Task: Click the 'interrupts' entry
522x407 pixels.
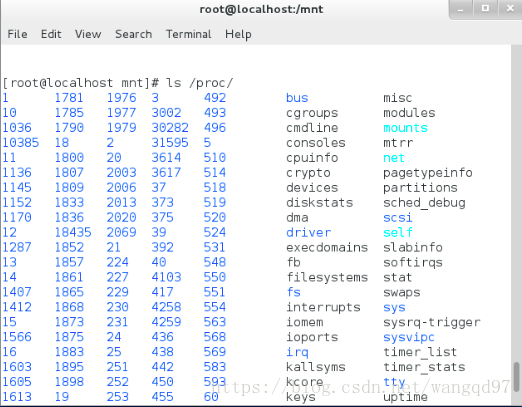Action: [x=323, y=307]
